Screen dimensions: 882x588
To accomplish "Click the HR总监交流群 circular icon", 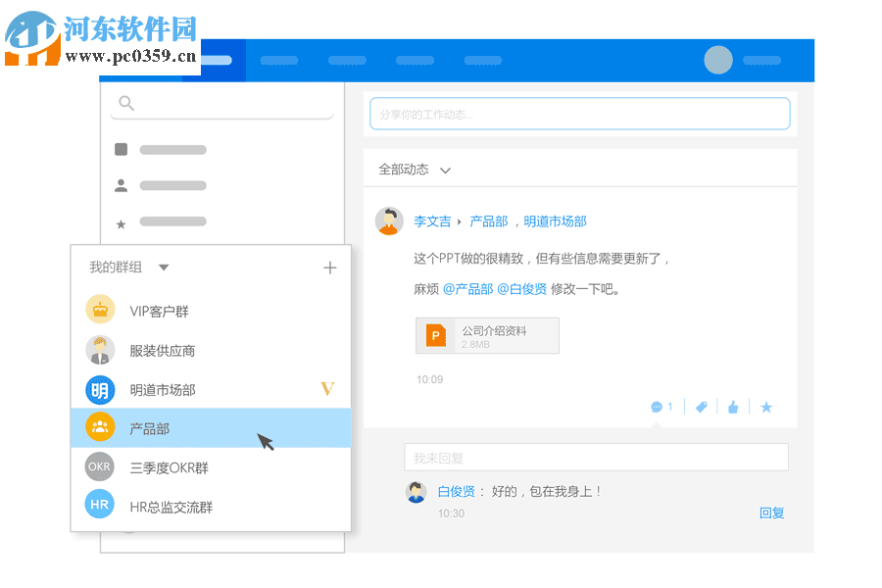I will (100, 505).
